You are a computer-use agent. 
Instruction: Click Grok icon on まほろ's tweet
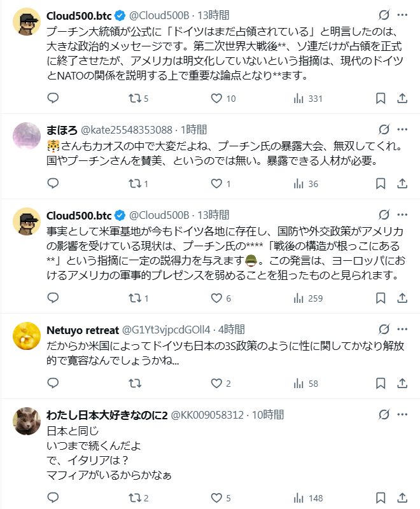tap(384, 129)
